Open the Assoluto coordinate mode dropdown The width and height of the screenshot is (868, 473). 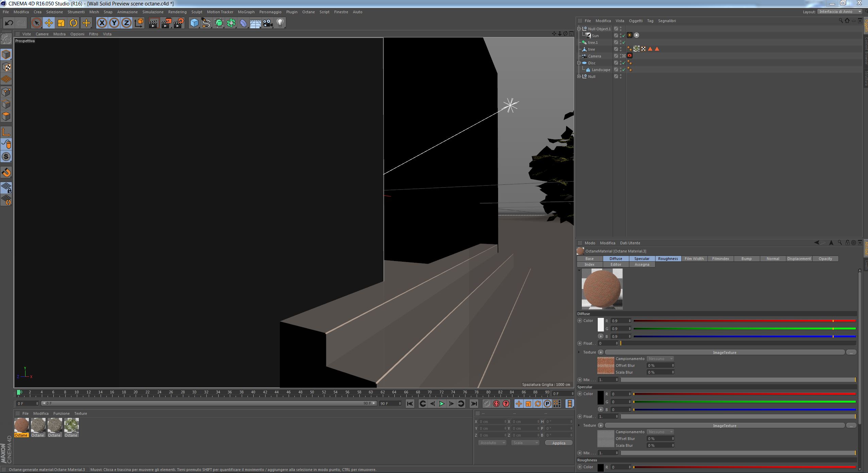[492, 443]
